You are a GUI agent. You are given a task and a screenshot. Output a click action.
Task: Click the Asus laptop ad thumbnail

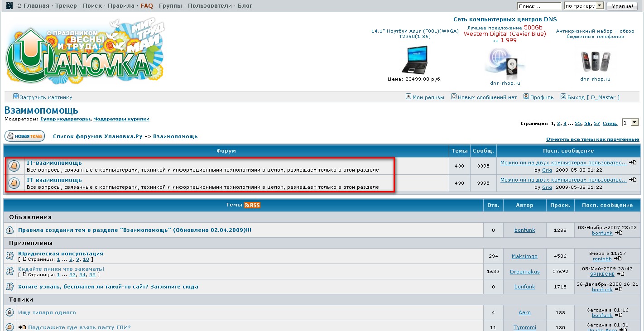(x=414, y=60)
